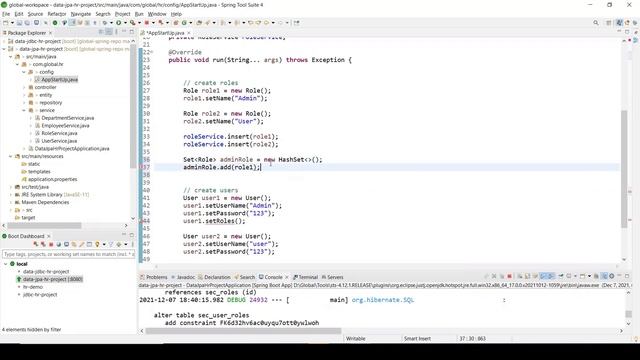The height and width of the screenshot is (360, 640).
Task: Collapse the local node in Boot Dashboard
Action: pos(6,264)
